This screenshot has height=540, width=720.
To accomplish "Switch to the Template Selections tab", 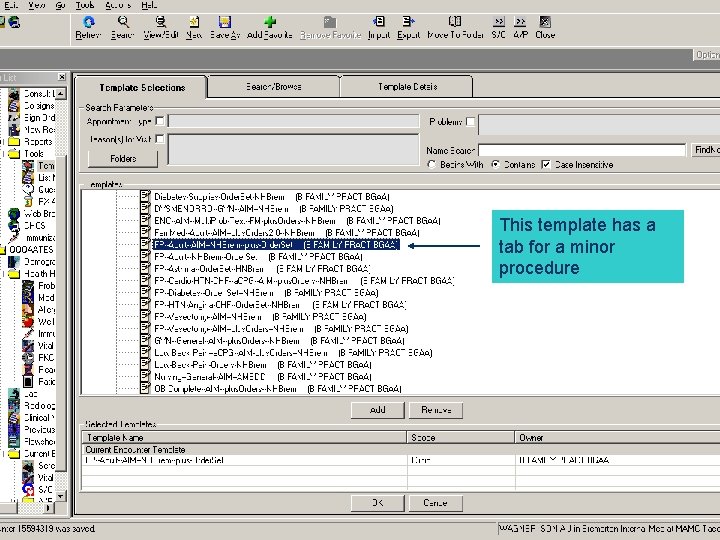I will coord(142,87).
